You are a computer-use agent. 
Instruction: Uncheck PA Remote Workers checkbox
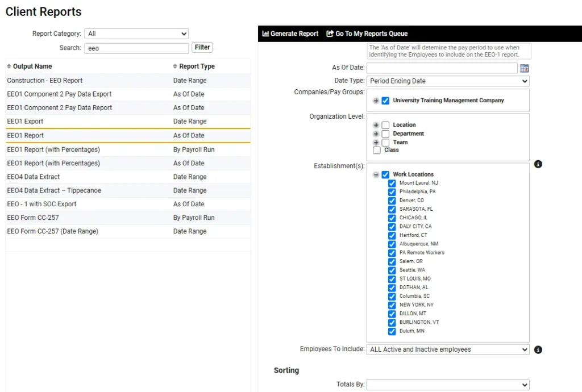pyautogui.click(x=392, y=253)
